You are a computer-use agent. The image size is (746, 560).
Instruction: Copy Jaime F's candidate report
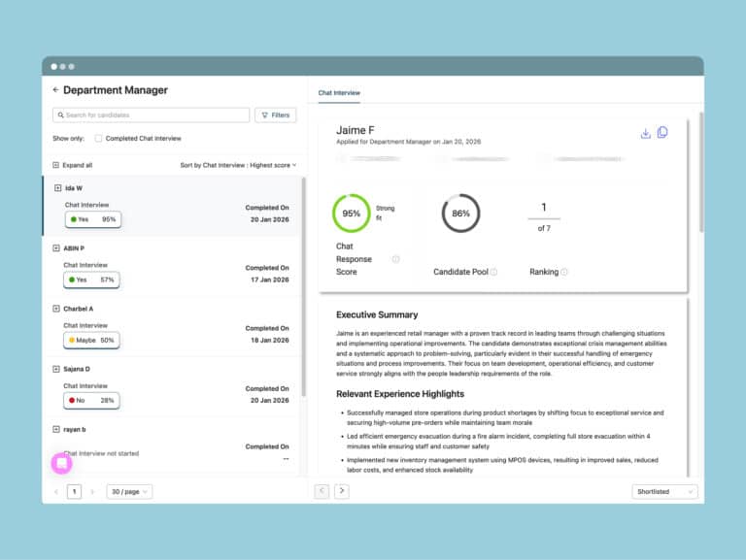point(662,132)
